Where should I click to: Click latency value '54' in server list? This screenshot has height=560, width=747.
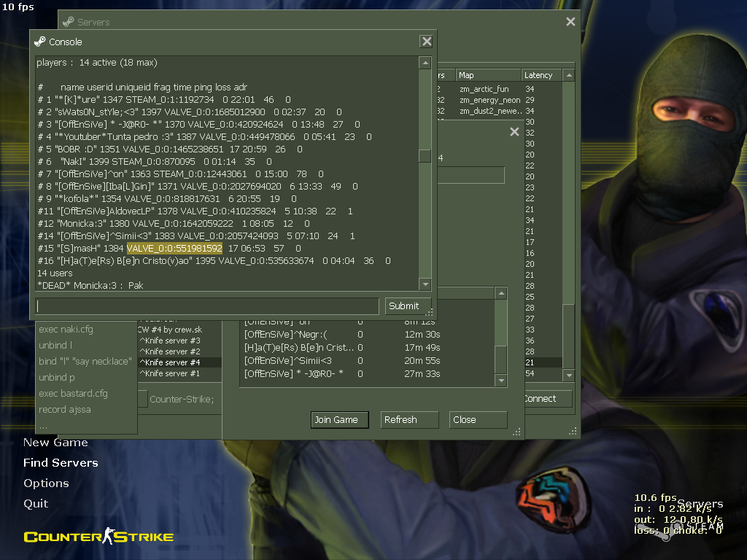coord(530,373)
